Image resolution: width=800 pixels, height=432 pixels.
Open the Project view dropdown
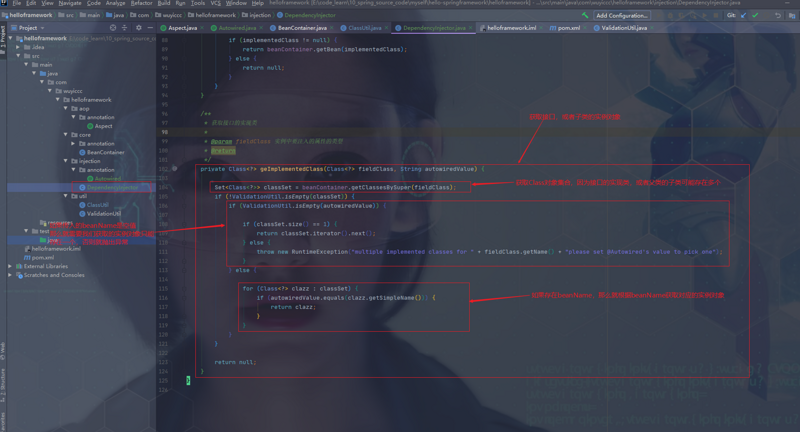click(x=28, y=28)
